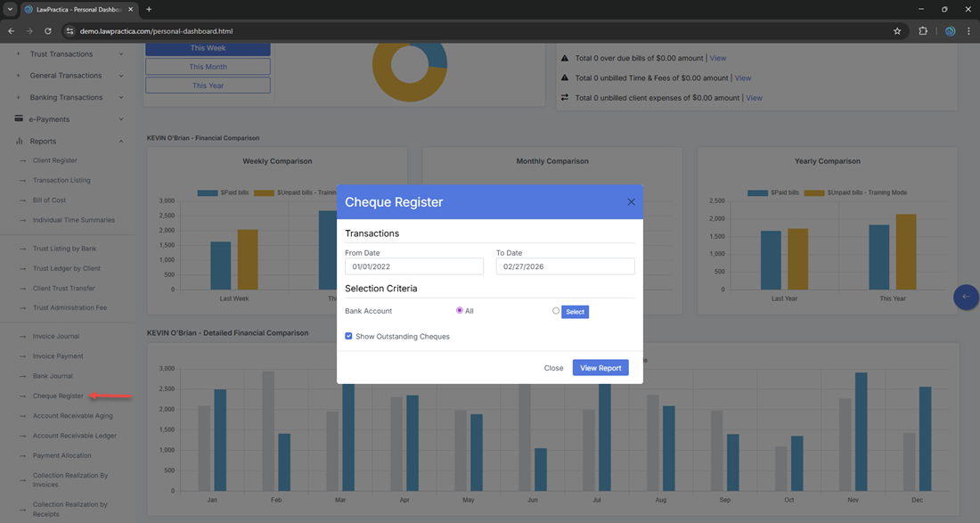Open a new browser tab

(x=149, y=10)
